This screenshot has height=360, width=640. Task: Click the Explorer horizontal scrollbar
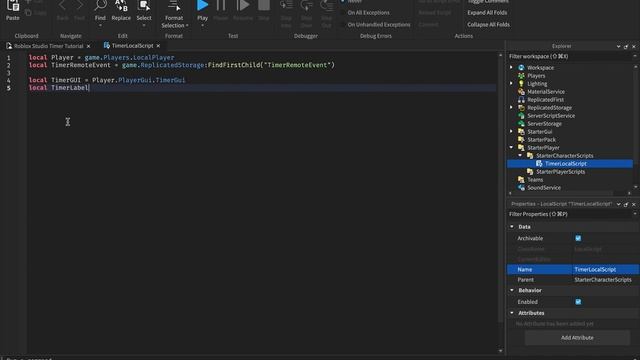563,193
